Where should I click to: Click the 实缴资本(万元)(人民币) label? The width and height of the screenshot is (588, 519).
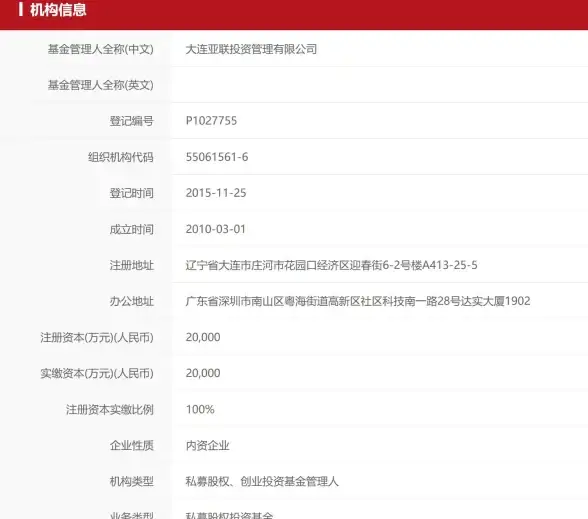[x=97, y=374]
